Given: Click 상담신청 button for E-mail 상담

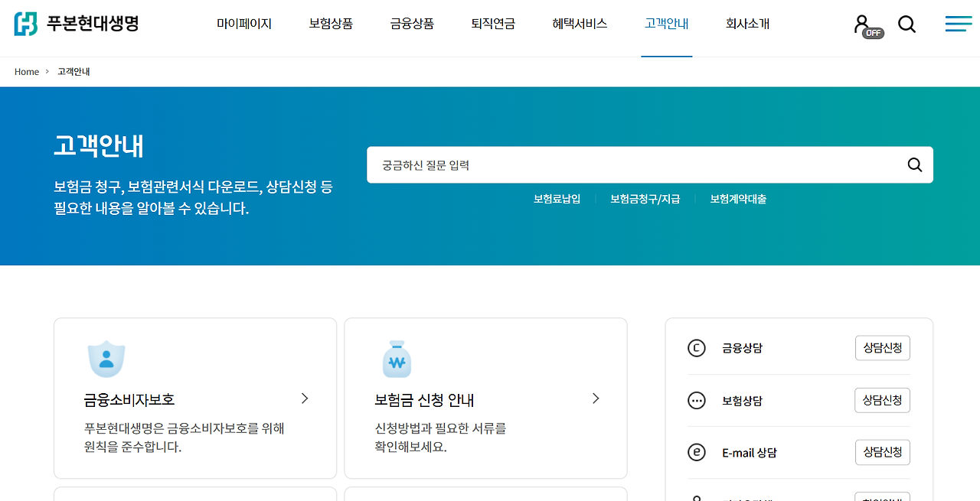Looking at the screenshot, I should coord(883,452).
